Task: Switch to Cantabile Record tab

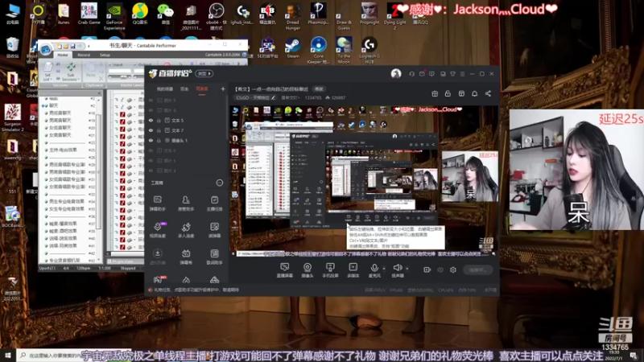Action: point(84,55)
